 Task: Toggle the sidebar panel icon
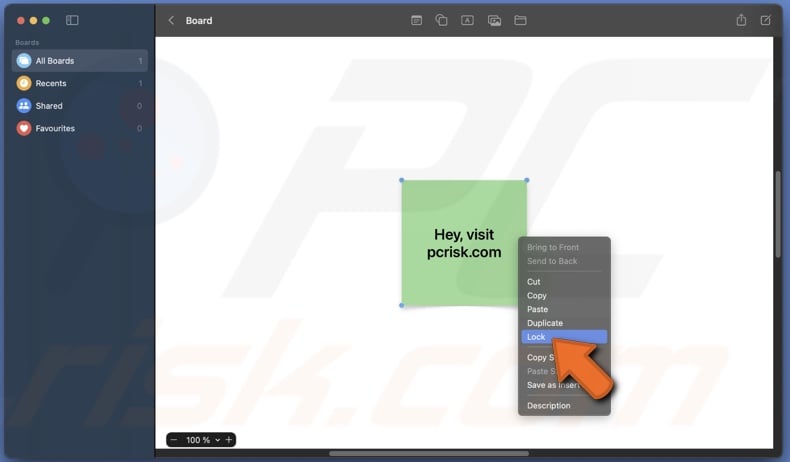coord(72,20)
